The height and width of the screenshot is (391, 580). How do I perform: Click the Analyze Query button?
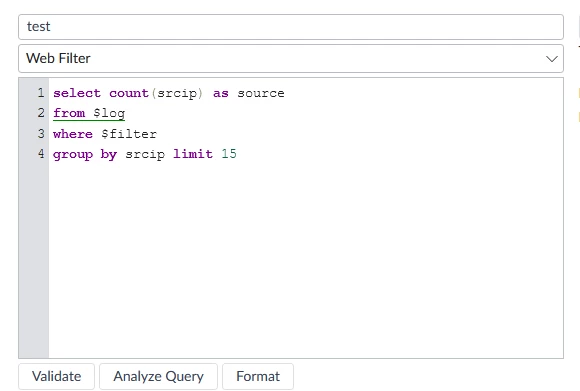tap(158, 376)
